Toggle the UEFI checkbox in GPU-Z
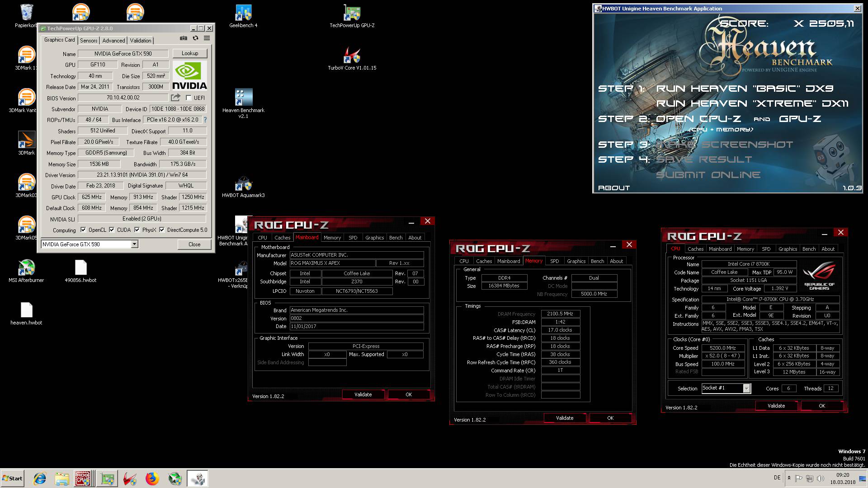 point(189,98)
